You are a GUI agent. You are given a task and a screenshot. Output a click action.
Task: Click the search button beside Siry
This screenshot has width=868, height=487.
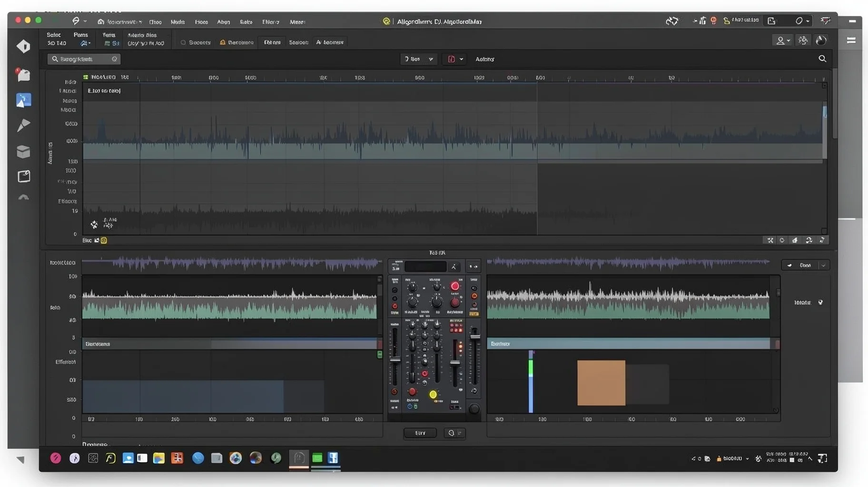coord(454,433)
